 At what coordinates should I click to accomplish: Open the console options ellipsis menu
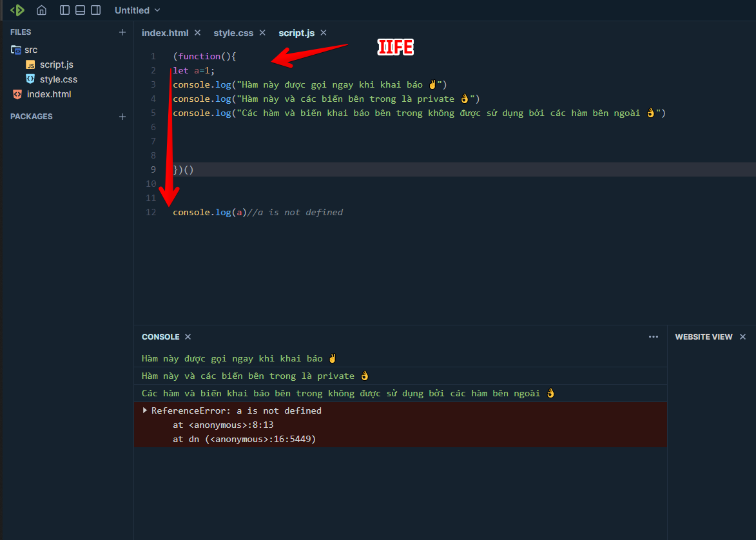pos(653,336)
